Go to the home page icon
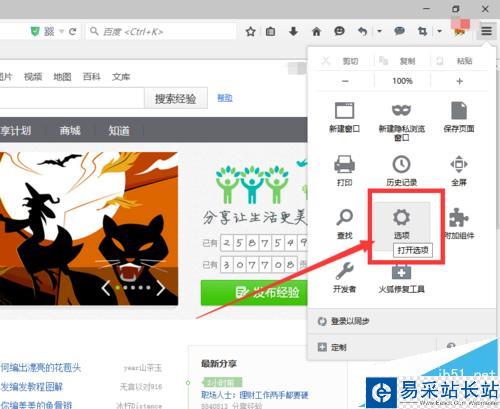 click(x=316, y=32)
